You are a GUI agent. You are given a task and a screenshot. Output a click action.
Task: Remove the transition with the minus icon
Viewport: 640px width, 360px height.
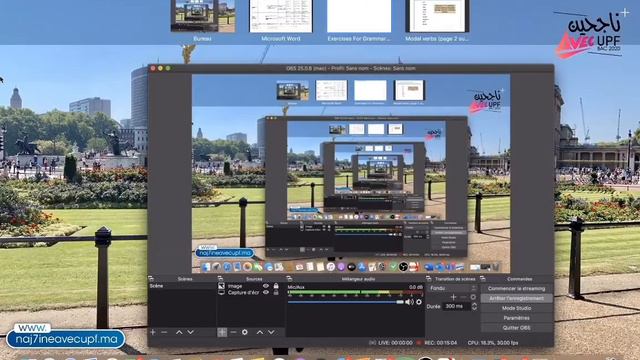(x=463, y=297)
